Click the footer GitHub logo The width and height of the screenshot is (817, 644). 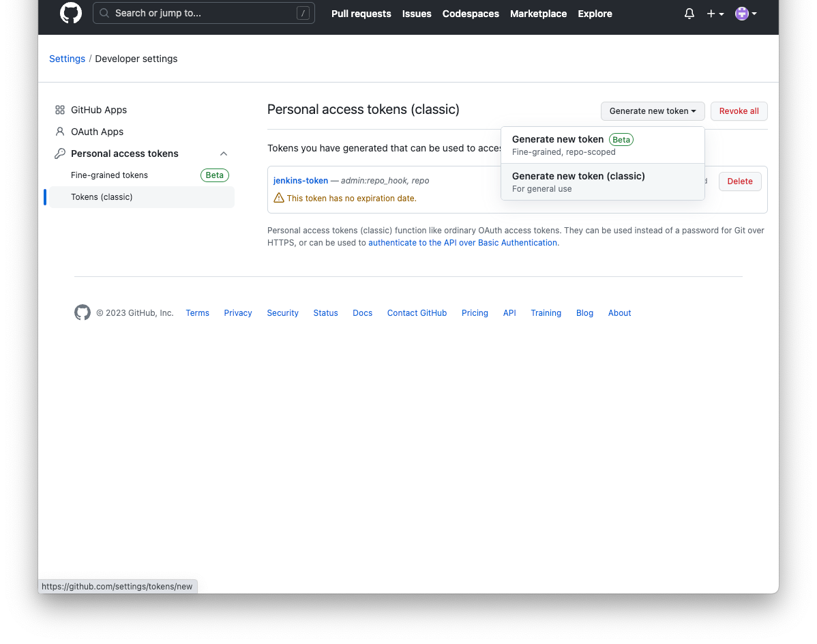coord(83,312)
